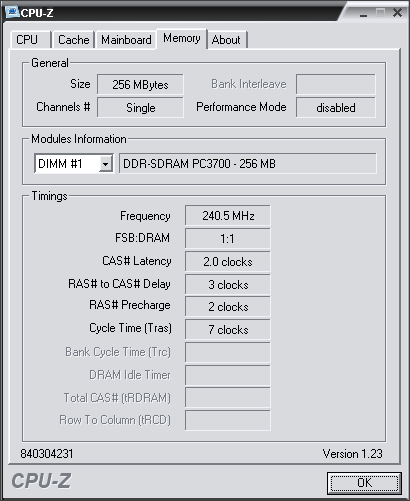
Task: Open the Cache tab
Action: pyautogui.click(x=74, y=40)
